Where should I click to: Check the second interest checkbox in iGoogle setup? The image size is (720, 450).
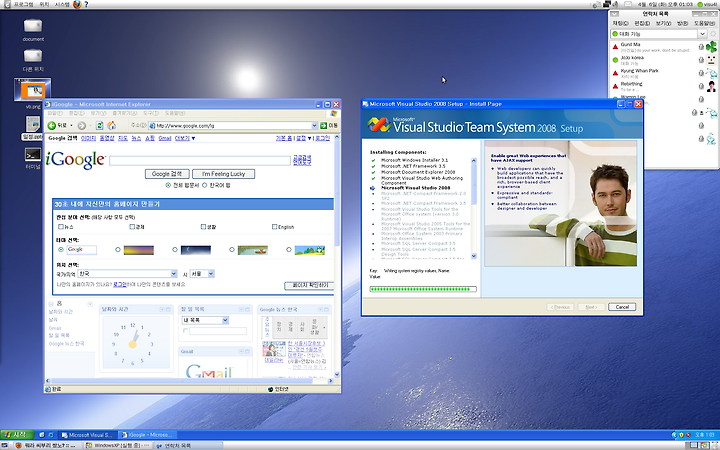(x=132, y=226)
